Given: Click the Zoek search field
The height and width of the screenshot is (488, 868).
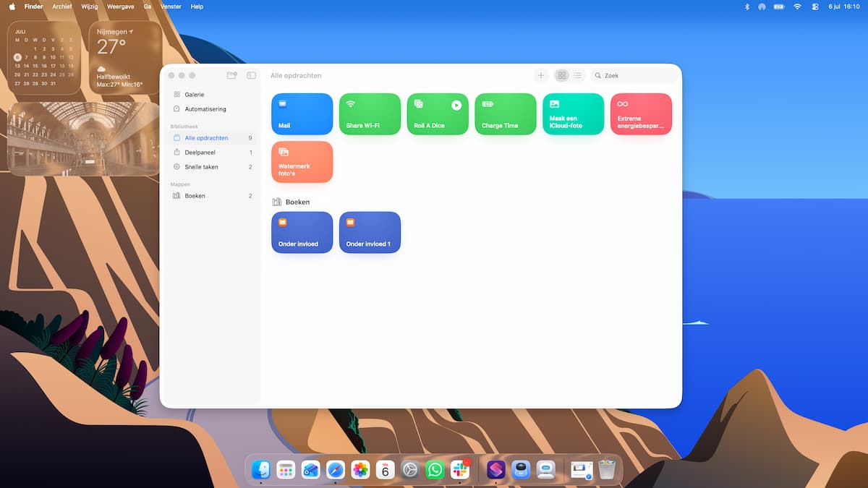Looking at the screenshot, I should click(x=634, y=75).
